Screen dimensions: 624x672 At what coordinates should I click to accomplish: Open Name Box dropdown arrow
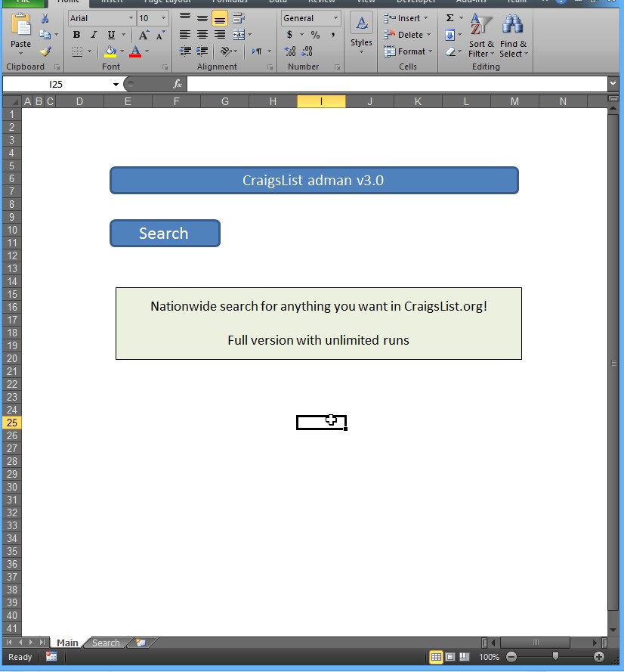(x=116, y=85)
